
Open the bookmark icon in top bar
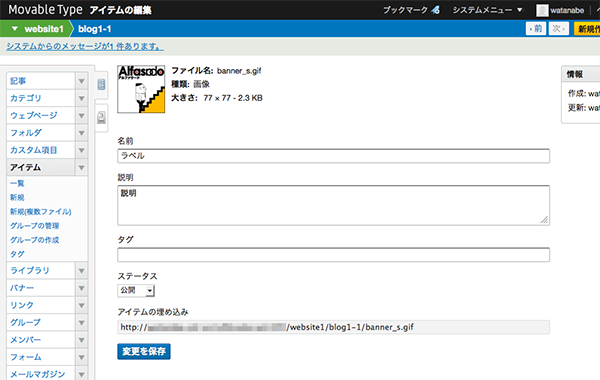pos(435,10)
